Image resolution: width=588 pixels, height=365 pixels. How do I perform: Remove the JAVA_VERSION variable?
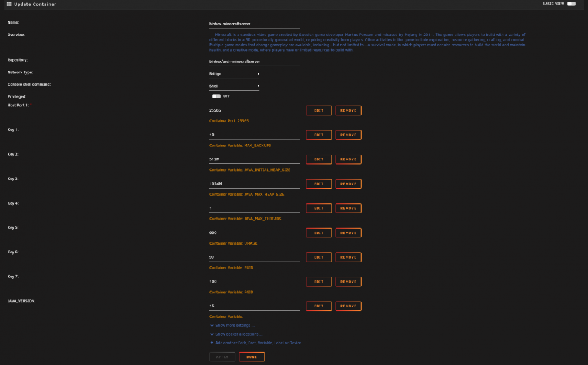348,306
